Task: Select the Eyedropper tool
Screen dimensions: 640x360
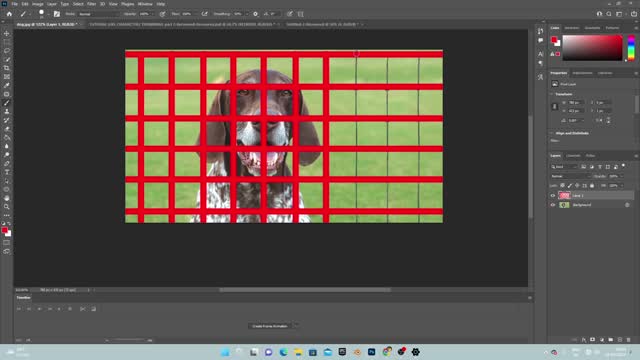Action: [x=7, y=85]
